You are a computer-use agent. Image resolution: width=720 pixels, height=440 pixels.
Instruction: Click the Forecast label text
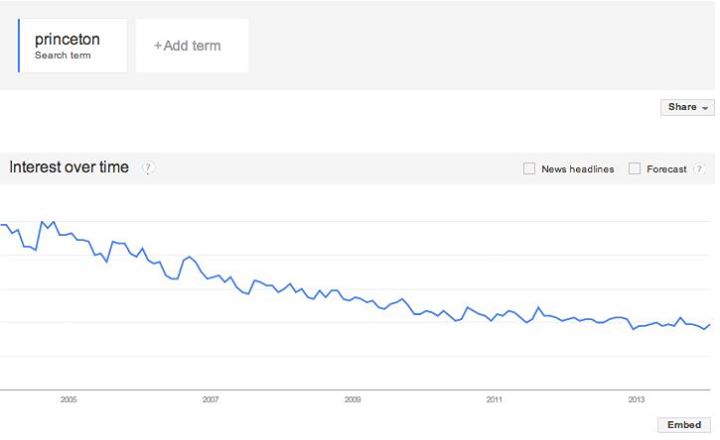pyautogui.click(x=666, y=169)
